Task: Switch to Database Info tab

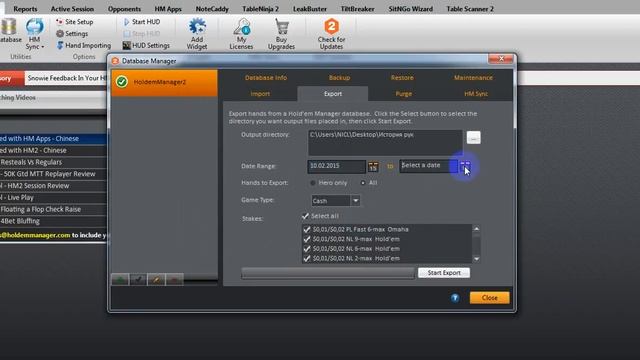Action: point(266,78)
